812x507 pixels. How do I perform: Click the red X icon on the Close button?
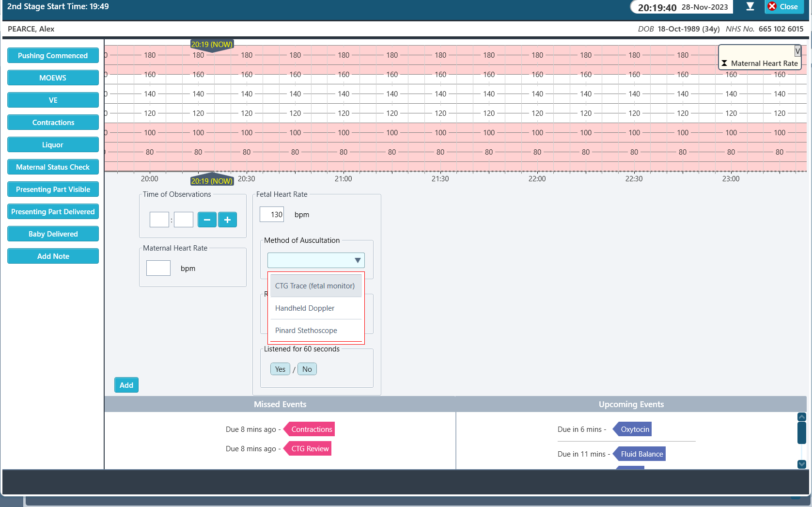(x=772, y=6)
